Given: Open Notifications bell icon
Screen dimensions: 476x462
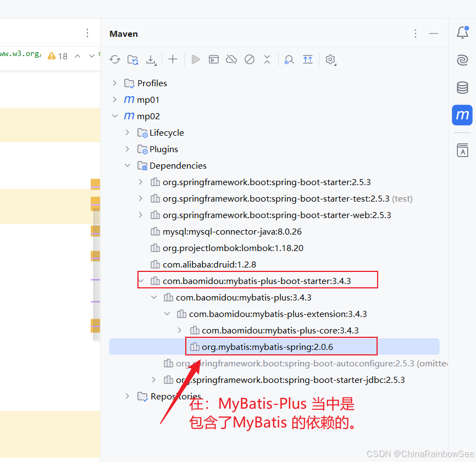Looking at the screenshot, I should point(463,32).
